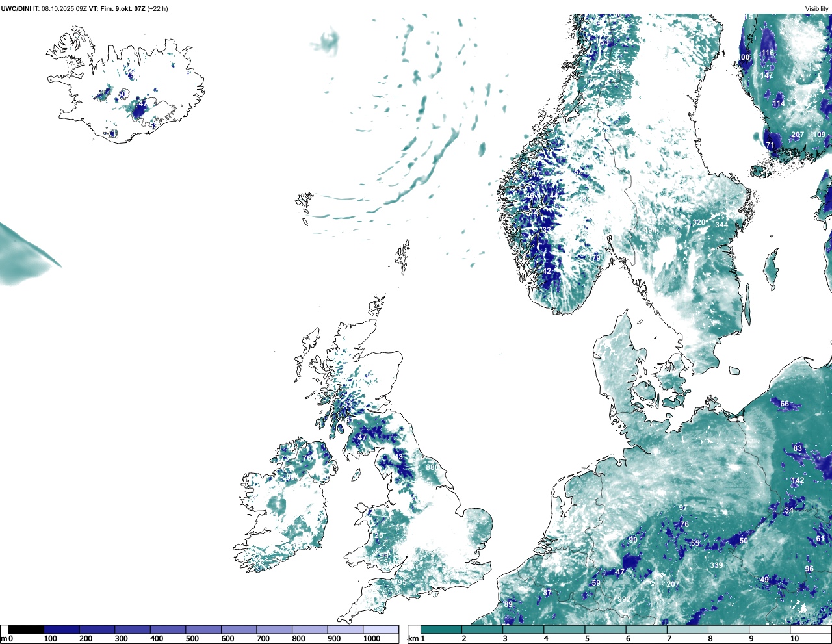Select the 2–3 km teal legend swatch
Image resolution: width=832 pixels, height=644 pixels.
(x=482, y=629)
